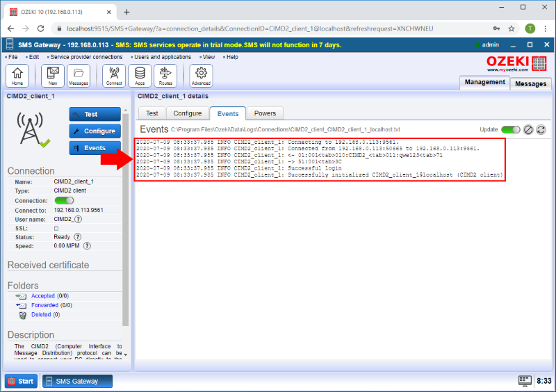Open the browser three-dot menu
This screenshot has height=392, width=556.
click(x=546, y=28)
